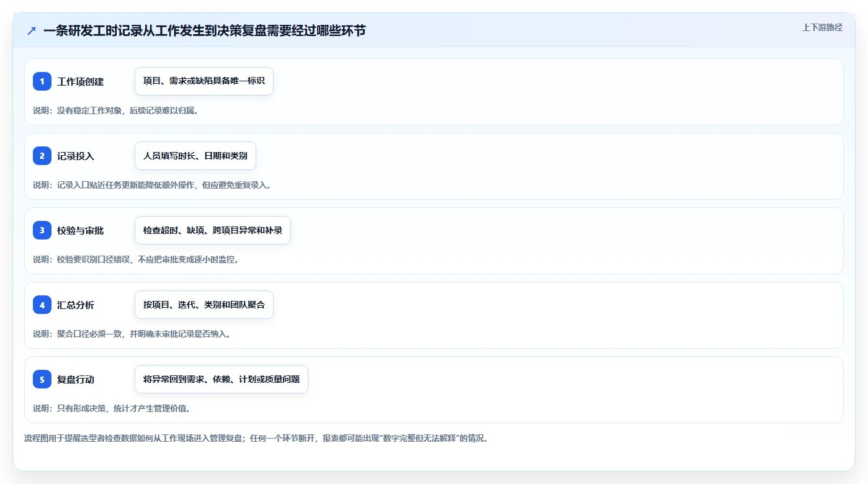Screen dimensions: 868x484
Task: Select the 校验与审批 step title
Action: [x=81, y=231]
